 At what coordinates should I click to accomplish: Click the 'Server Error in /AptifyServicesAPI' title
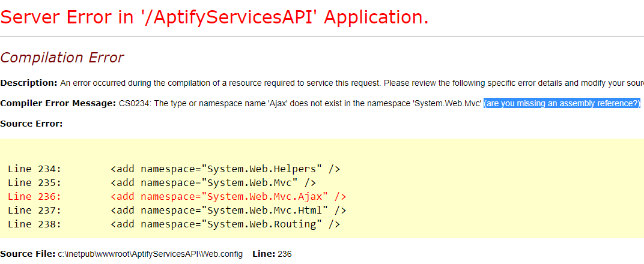(214, 17)
